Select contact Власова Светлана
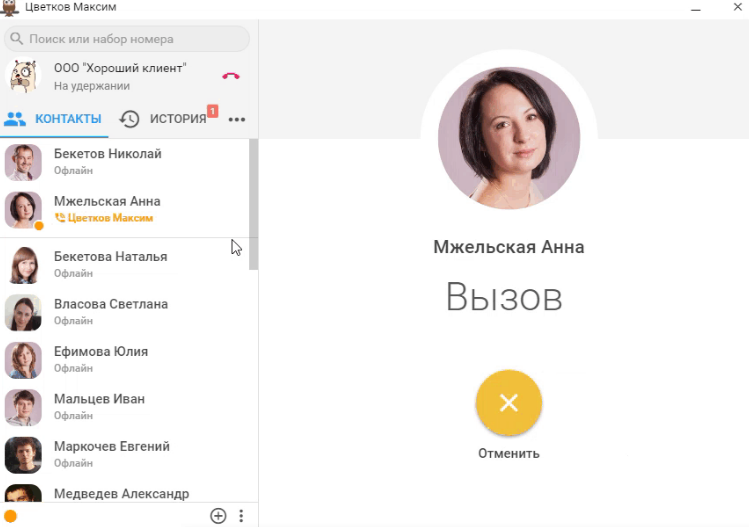 [125, 312]
